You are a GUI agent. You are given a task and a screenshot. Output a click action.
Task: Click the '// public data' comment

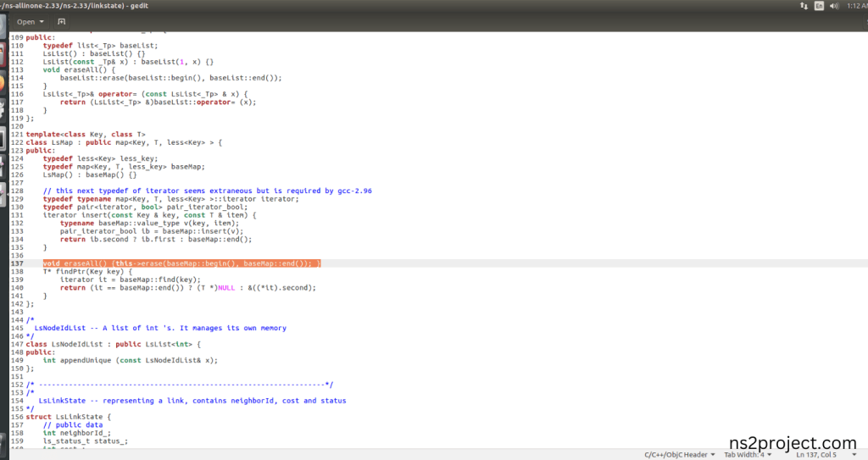(73, 424)
